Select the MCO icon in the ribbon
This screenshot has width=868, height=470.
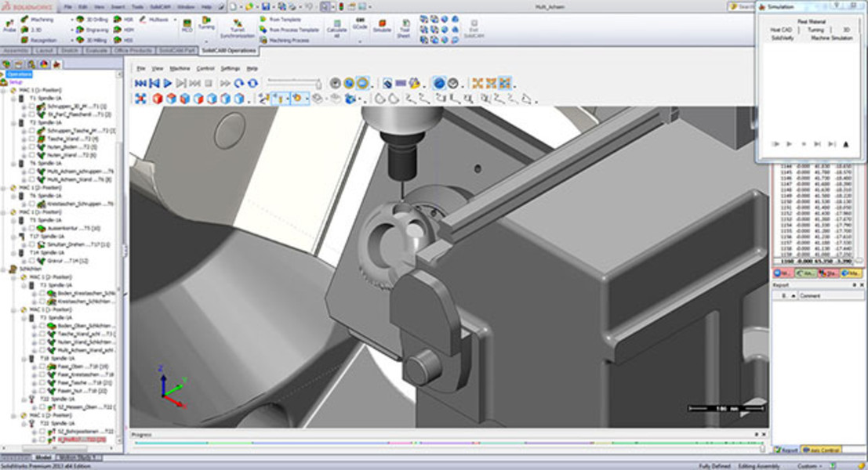(186, 21)
